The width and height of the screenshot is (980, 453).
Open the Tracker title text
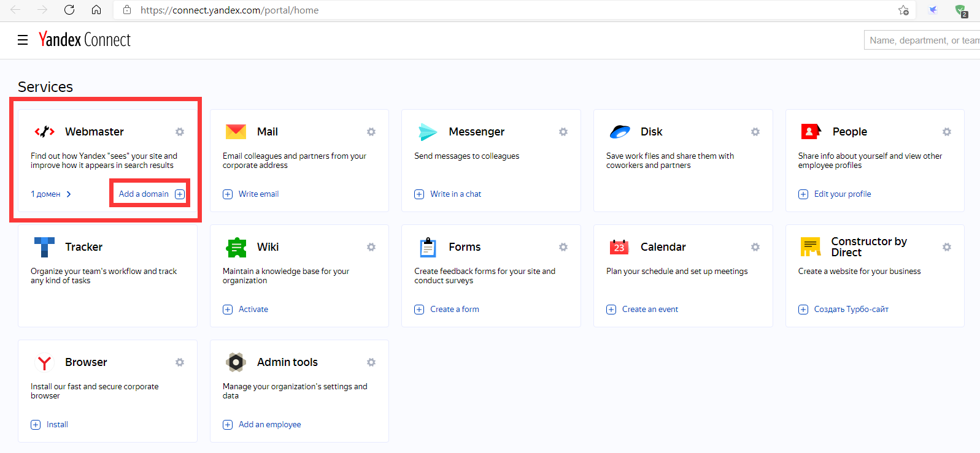tap(84, 247)
